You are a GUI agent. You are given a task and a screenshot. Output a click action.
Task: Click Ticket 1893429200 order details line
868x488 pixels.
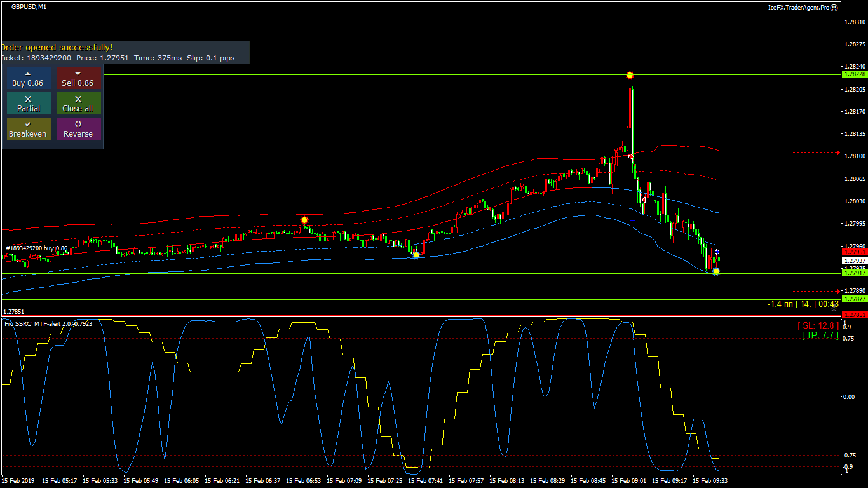(117, 58)
